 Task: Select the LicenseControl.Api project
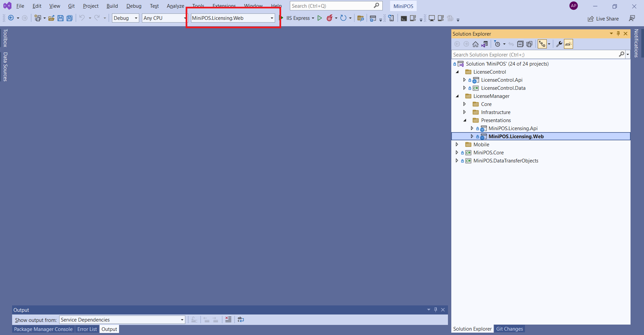point(502,80)
